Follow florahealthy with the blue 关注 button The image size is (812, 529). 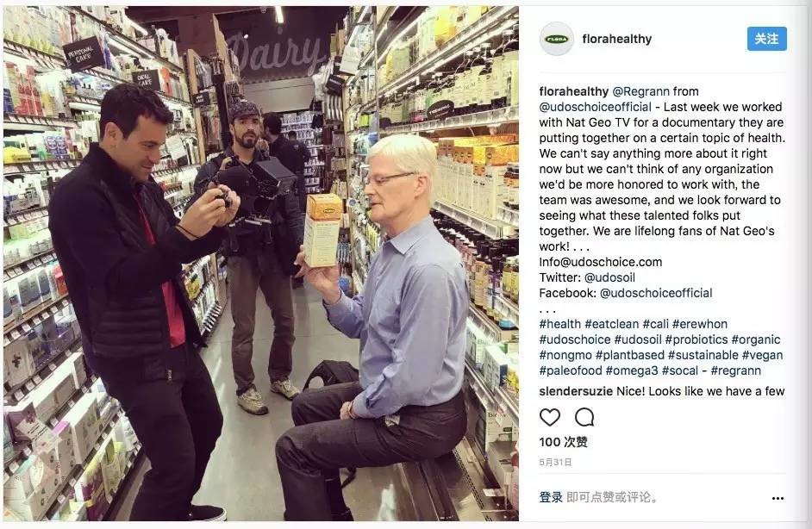tap(766, 39)
